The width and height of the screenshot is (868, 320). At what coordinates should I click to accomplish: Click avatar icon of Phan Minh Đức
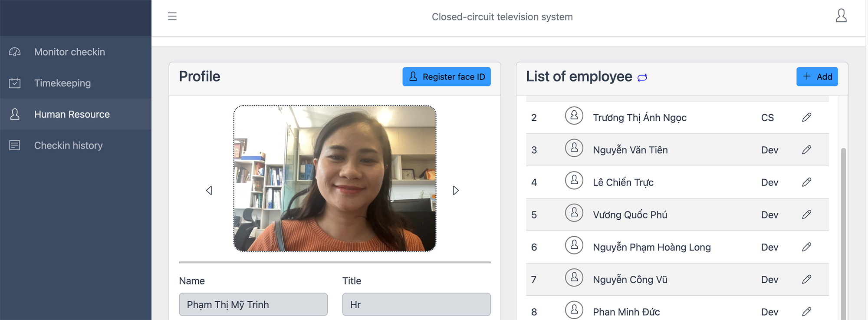[x=574, y=310]
